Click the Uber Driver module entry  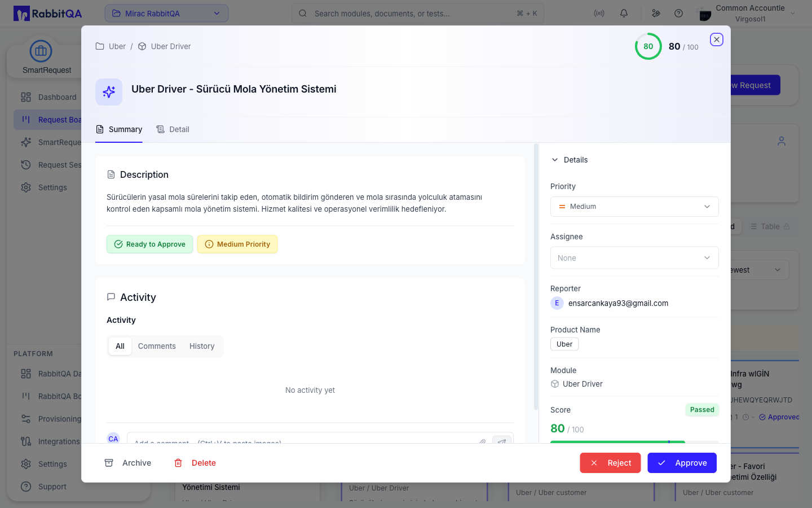click(x=577, y=384)
